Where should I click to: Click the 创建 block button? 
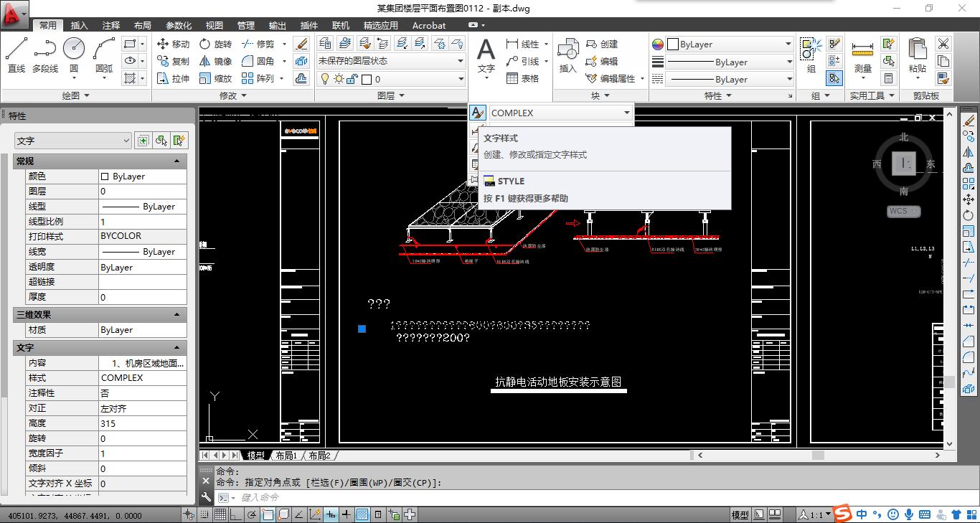pos(602,44)
